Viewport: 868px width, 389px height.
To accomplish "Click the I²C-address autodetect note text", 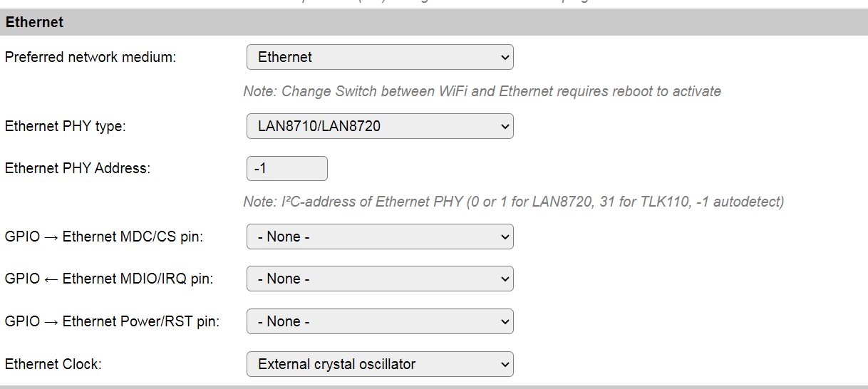I will coord(513,202).
